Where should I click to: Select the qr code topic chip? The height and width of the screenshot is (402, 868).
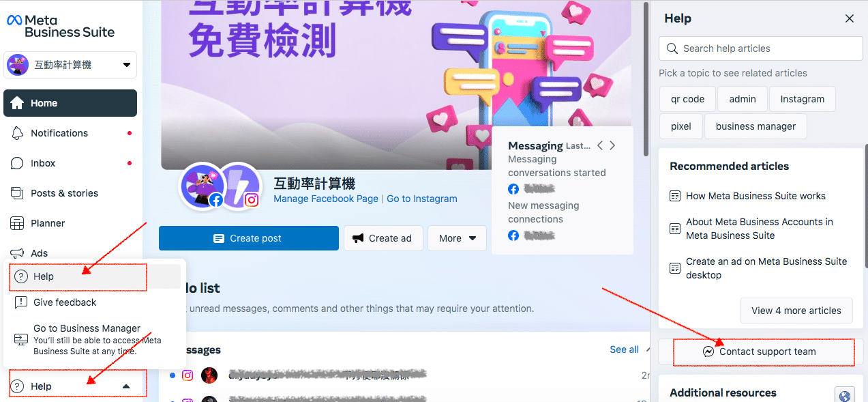687,99
